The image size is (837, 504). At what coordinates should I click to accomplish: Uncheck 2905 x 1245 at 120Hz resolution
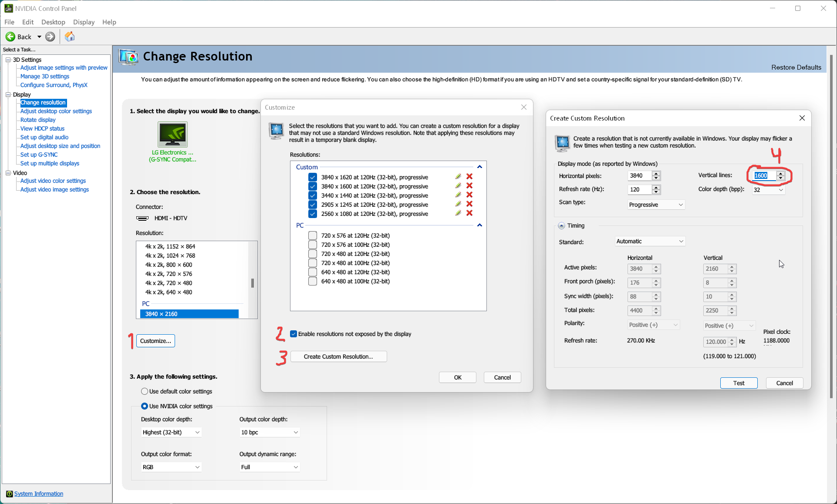[x=313, y=205]
